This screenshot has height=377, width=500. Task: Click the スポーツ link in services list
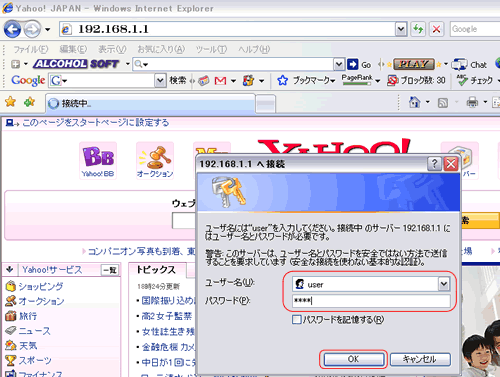pos(35,360)
